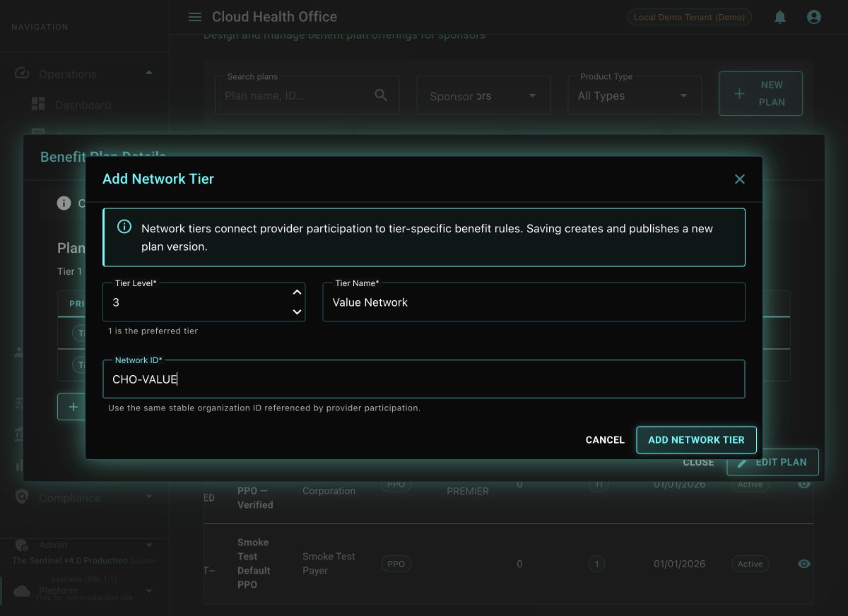This screenshot has height=616, width=848.
Task: Open the notifications bell
Action: pyautogui.click(x=780, y=17)
